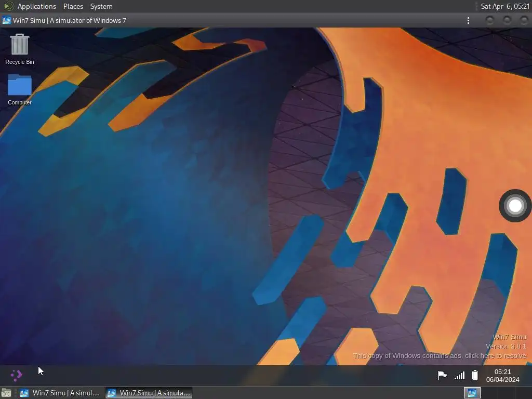Open the Win7 Simu start menu button

pyautogui.click(x=16, y=375)
